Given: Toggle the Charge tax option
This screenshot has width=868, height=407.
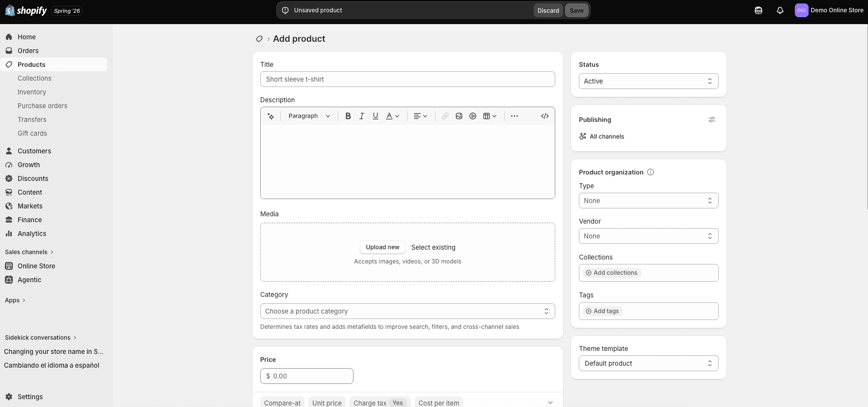Looking at the screenshot, I should click(x=380, y=403).
